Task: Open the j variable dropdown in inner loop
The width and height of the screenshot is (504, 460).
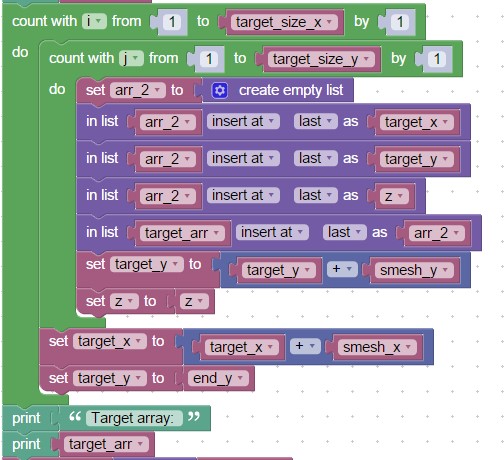Action: 131,58
